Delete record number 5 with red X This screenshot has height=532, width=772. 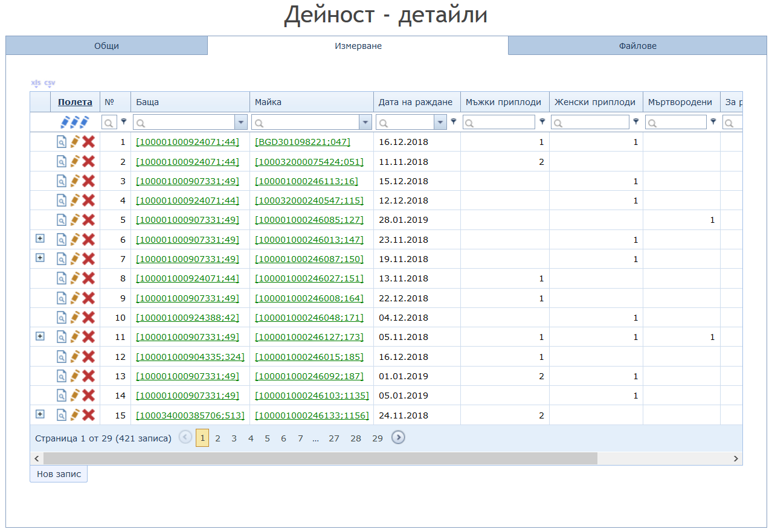tap(89, 220)
